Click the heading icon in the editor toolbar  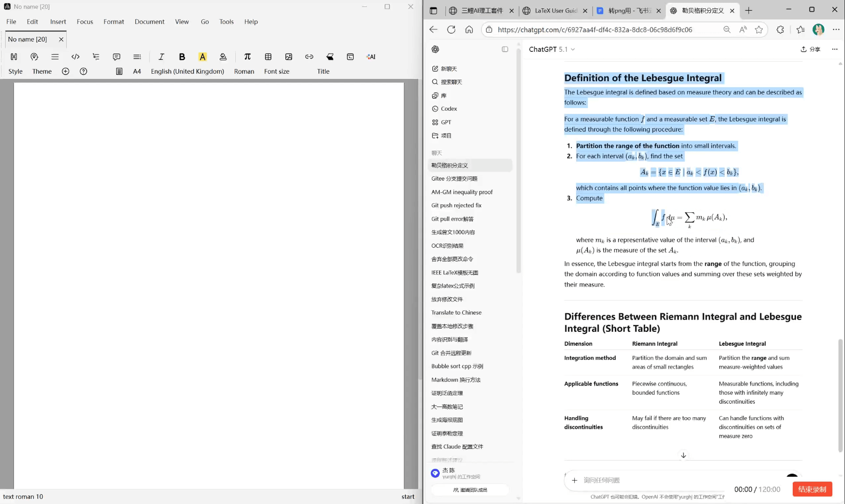coord(14,57)
